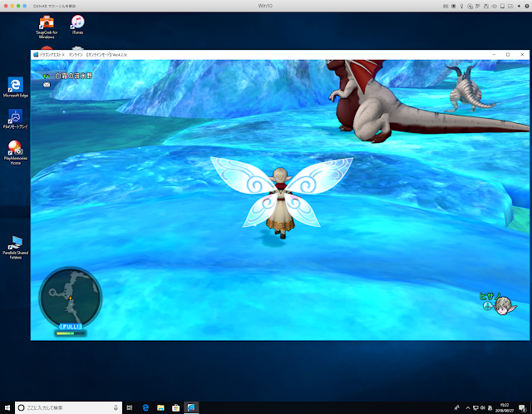This screenshot has width=532, height=414.
Task: Open File Explorer from the taskbar
Action: click(x=160, y=407)
